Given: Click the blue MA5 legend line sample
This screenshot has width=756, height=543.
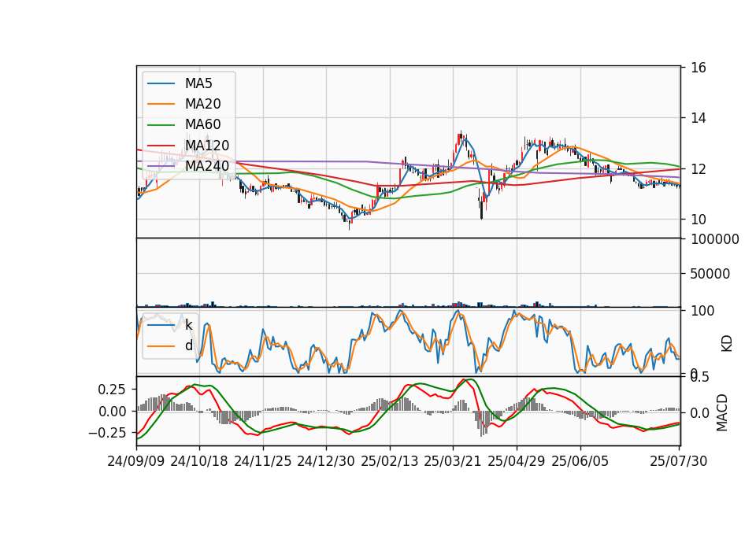Looking at the screenshot, I should coord(161,84).
